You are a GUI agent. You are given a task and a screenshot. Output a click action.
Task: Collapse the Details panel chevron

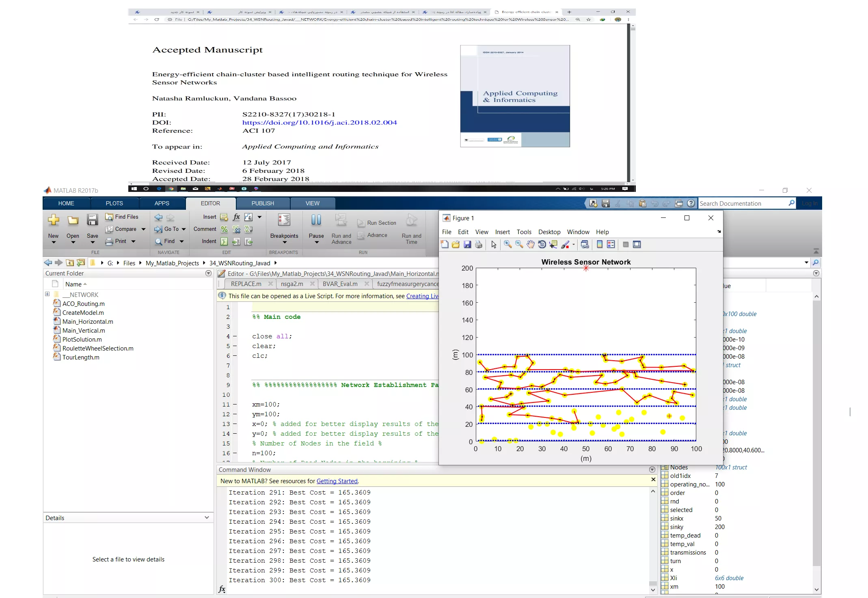[207, 518]
